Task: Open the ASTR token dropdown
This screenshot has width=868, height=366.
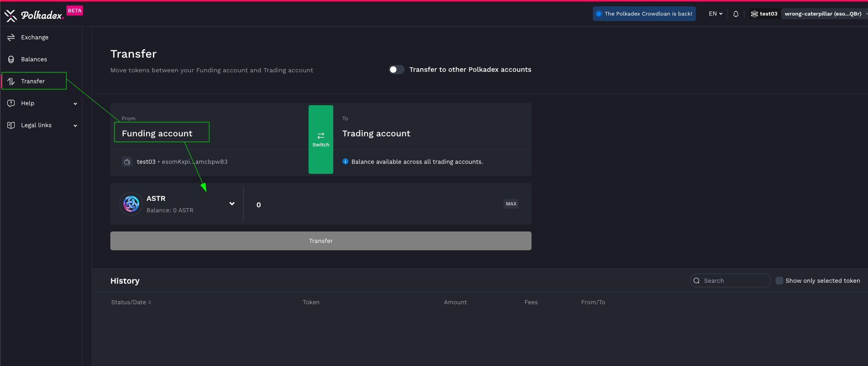Action: coord(232,204)
